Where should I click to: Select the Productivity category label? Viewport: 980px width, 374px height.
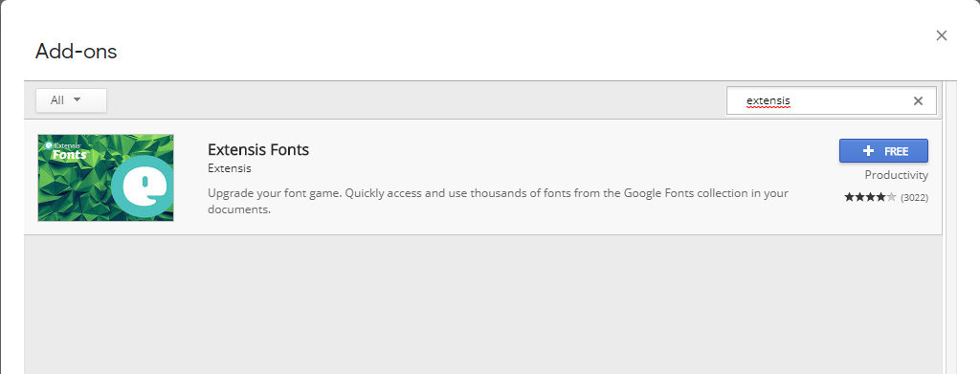896,175
